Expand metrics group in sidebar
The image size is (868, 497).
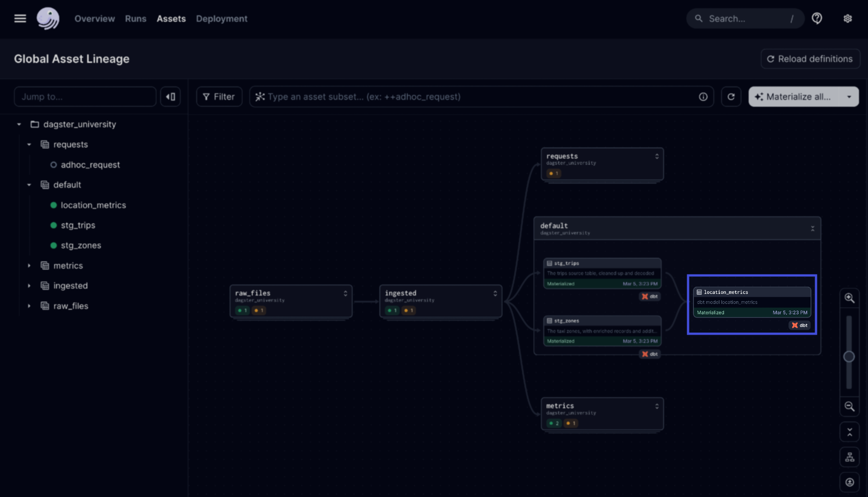pos(29,266)
